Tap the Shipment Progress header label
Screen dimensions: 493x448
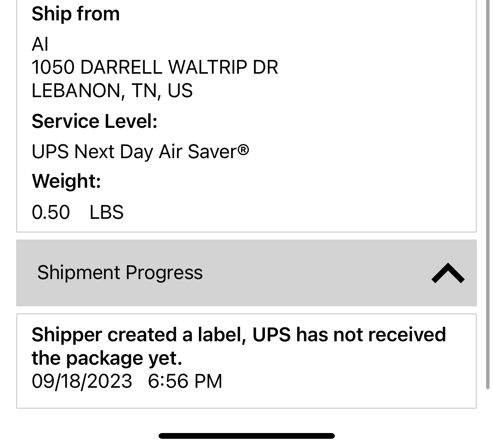(x=120, y=273)
